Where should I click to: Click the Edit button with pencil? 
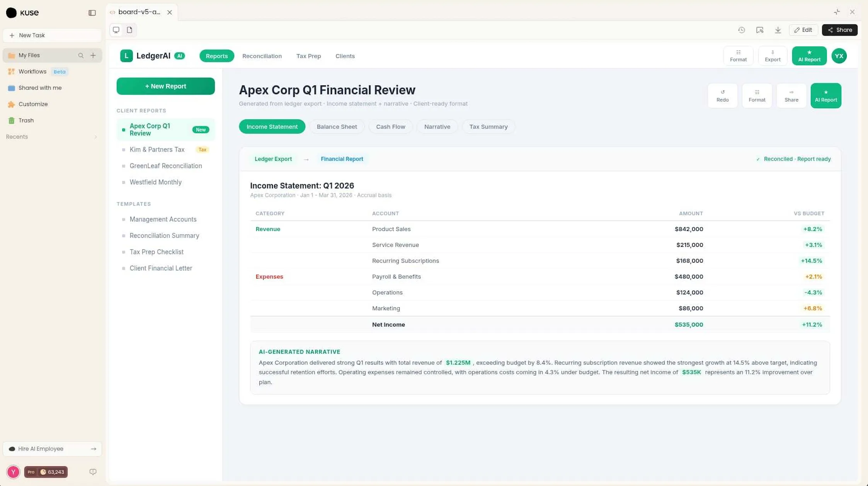pos(803,30)
